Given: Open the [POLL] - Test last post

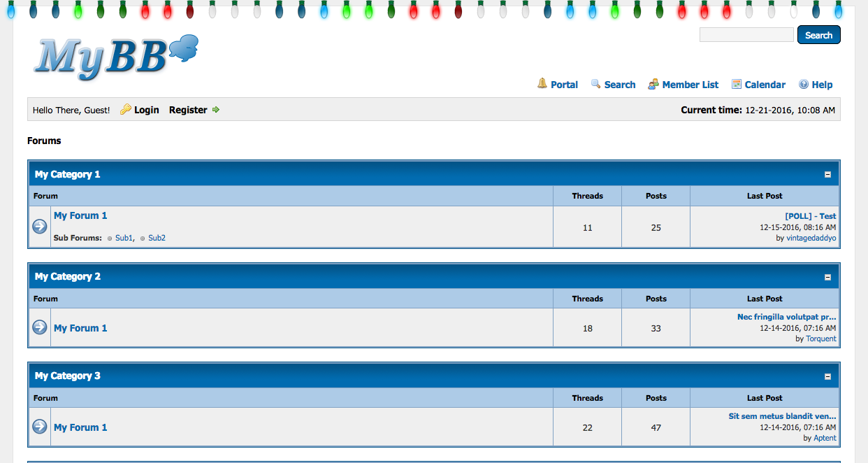Looking at the screenshot, I should coord(810,216).
